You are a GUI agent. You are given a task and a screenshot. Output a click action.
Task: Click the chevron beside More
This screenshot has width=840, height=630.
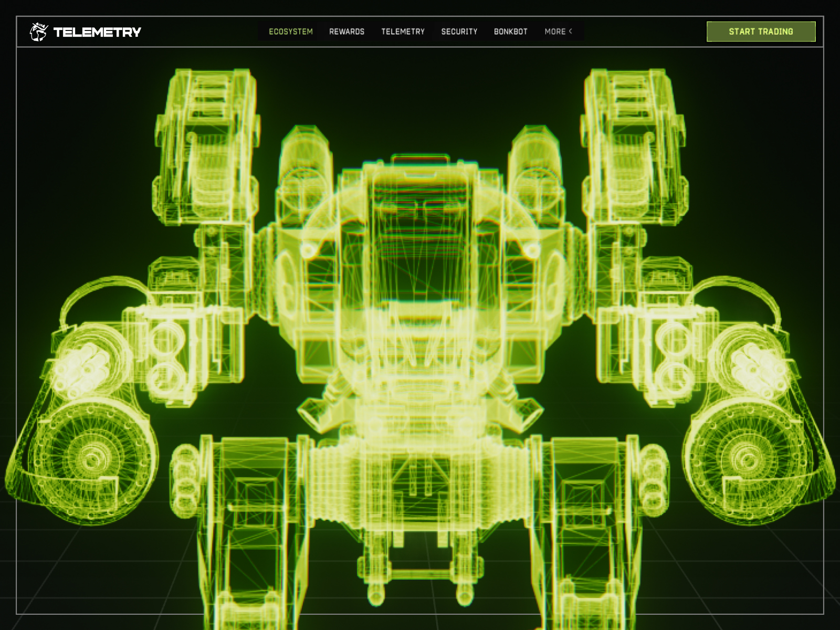pyautogui.click(x=571, y=31)
